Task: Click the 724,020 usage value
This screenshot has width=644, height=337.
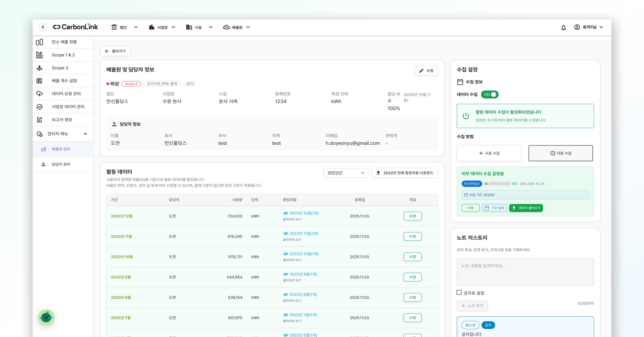Action: (235, 216)
